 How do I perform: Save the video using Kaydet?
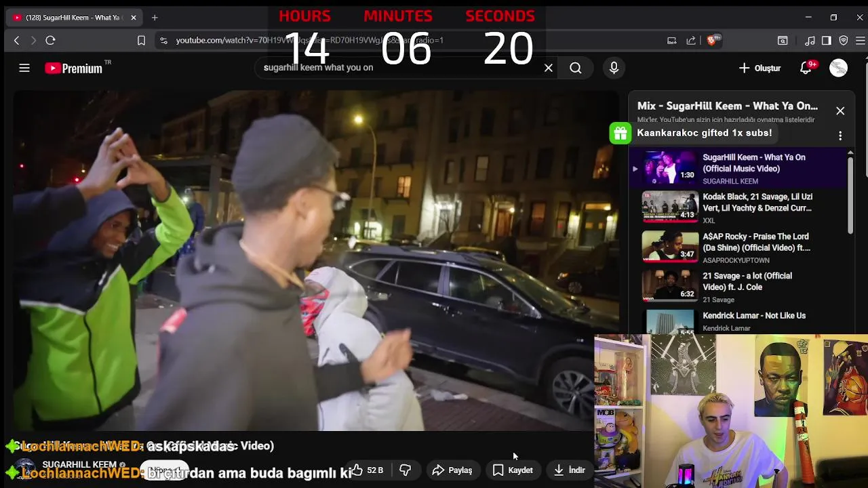513,470
